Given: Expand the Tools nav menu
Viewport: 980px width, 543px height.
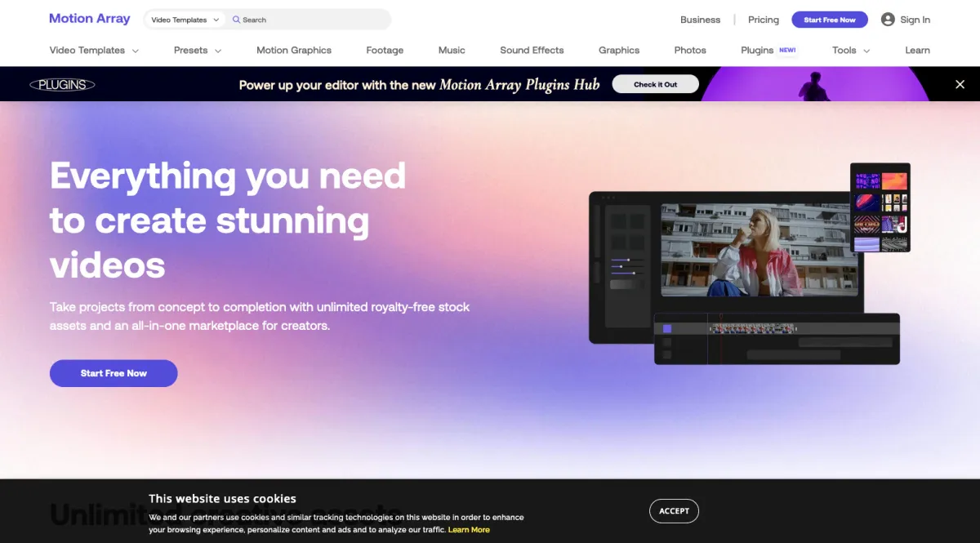Looking at the screenshot, I should [x=851, y=50].
